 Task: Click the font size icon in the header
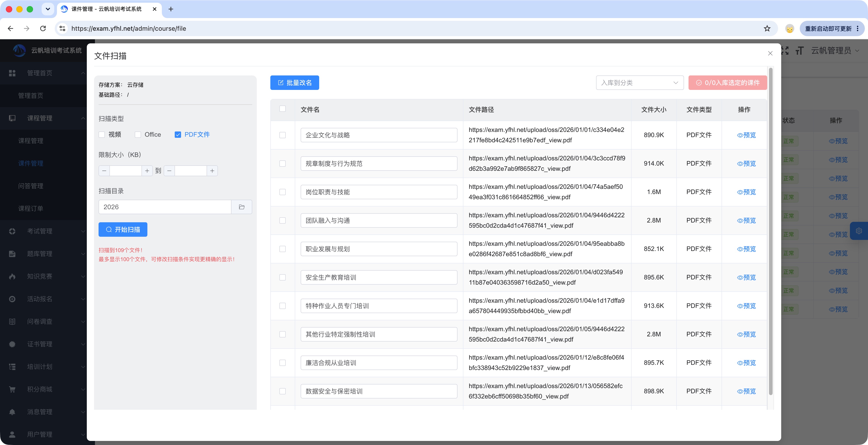click(799, 51)
